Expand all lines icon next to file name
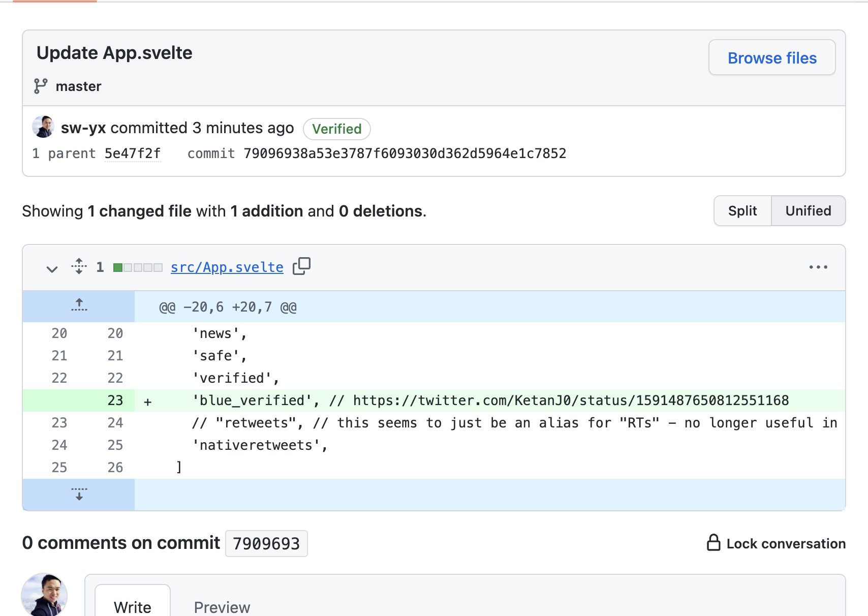The image size is (868, 616). (x=79, y=266)
